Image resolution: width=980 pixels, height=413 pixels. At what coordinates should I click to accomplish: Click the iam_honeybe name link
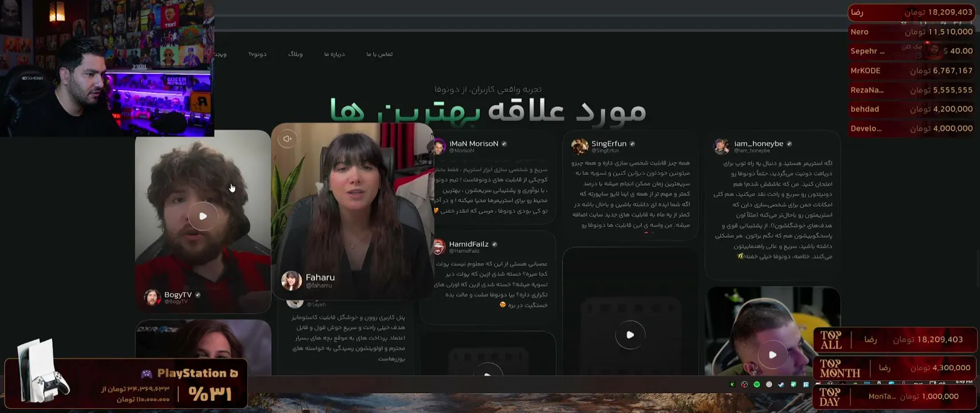point(759,144)
